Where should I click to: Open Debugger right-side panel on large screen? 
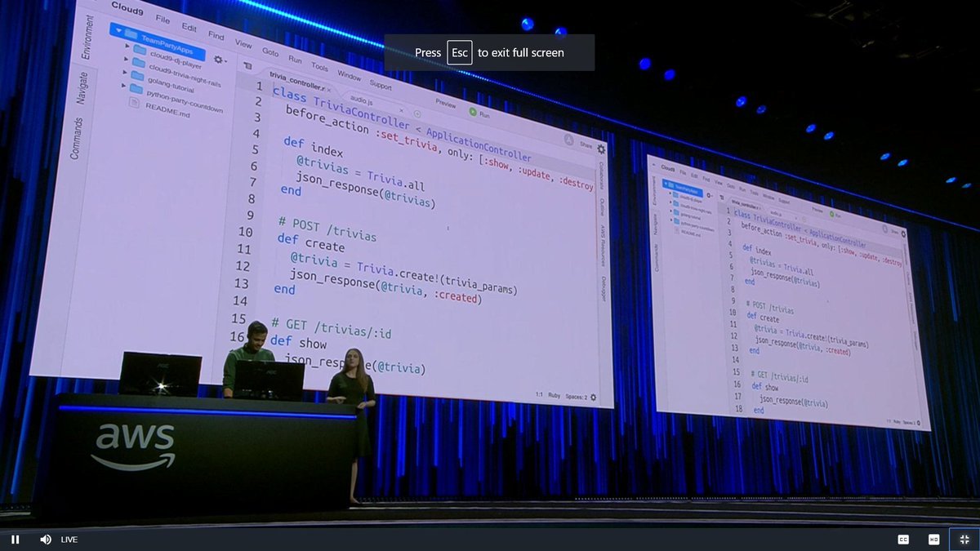(604, 289)
